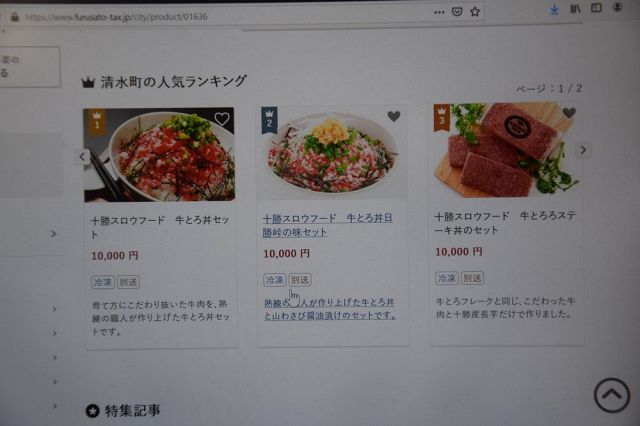The width and height of the screenshot is (640, 426).
Task: Open the Pocket save icon in address bar
Action: 457,12
